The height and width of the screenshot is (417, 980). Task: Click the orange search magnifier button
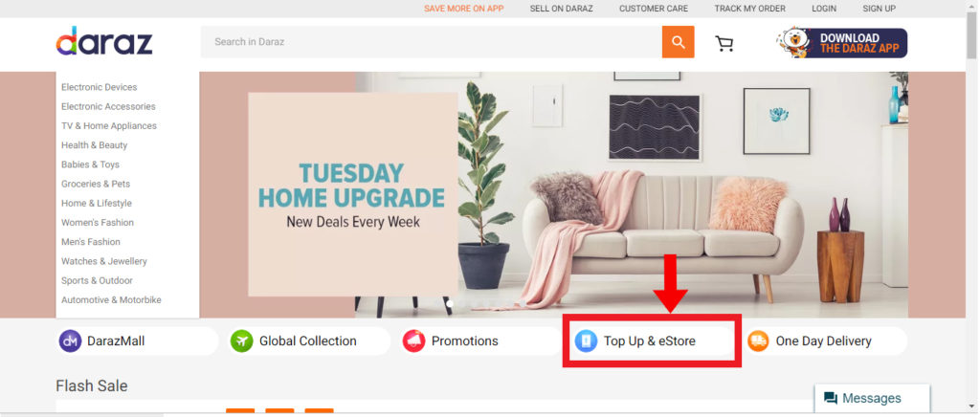click(679, 42)
